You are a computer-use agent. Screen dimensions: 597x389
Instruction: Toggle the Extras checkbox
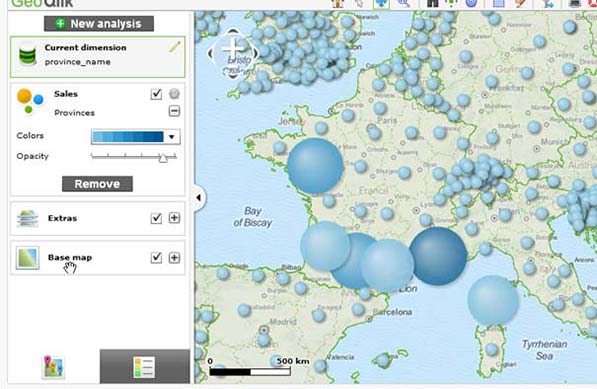click(x=156, y=218)
